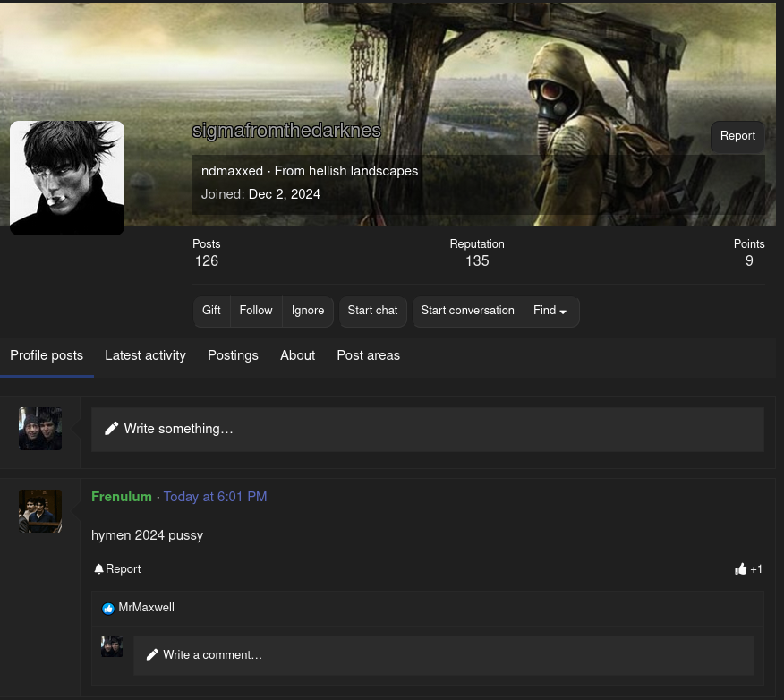Screen dimensions: 784x700
Task: Report the profile using the banner Report button
Action: point(737,136)
